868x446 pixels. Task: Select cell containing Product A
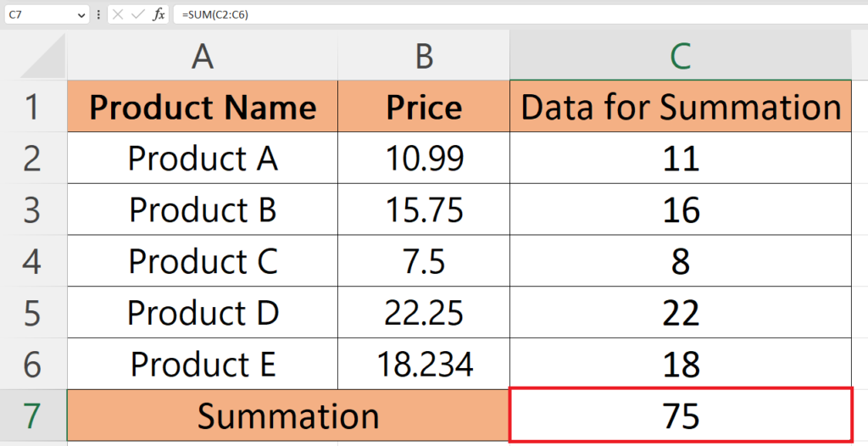pyautogui.click(x=203, y=158)
